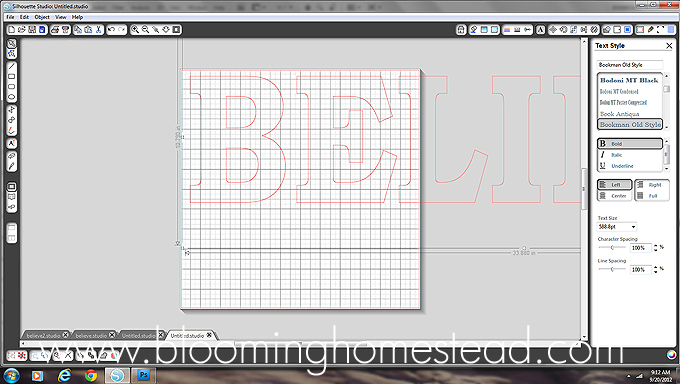This screenshot has height=384, width=680.
Task: Toggle Underline text style
Action: [630, 166]
